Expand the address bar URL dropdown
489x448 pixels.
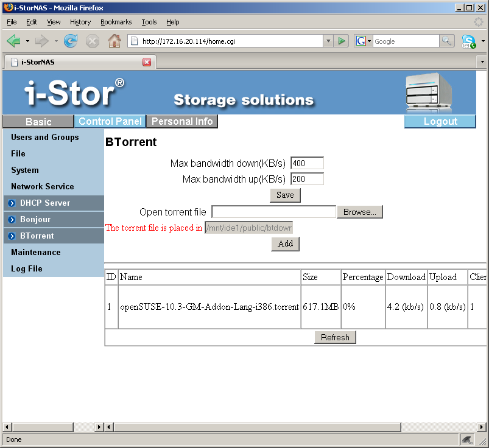(x=328, y=41)
